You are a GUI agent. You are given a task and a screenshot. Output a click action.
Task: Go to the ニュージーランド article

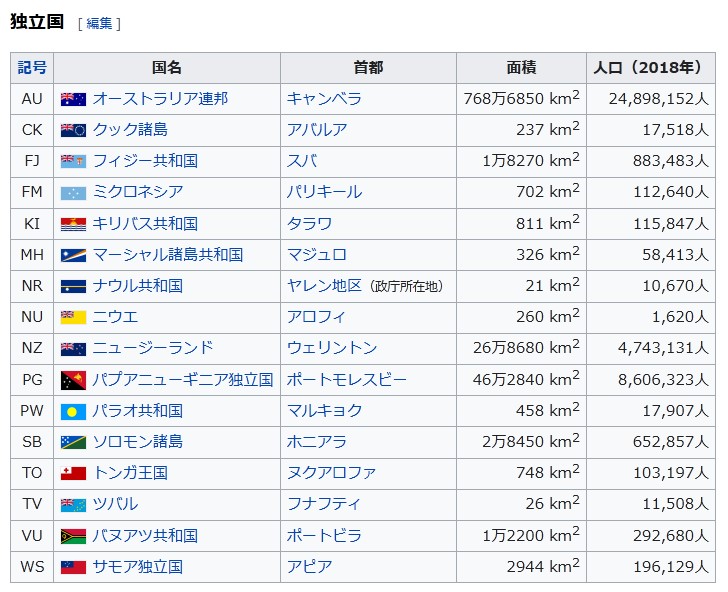(x=153, y=348)
